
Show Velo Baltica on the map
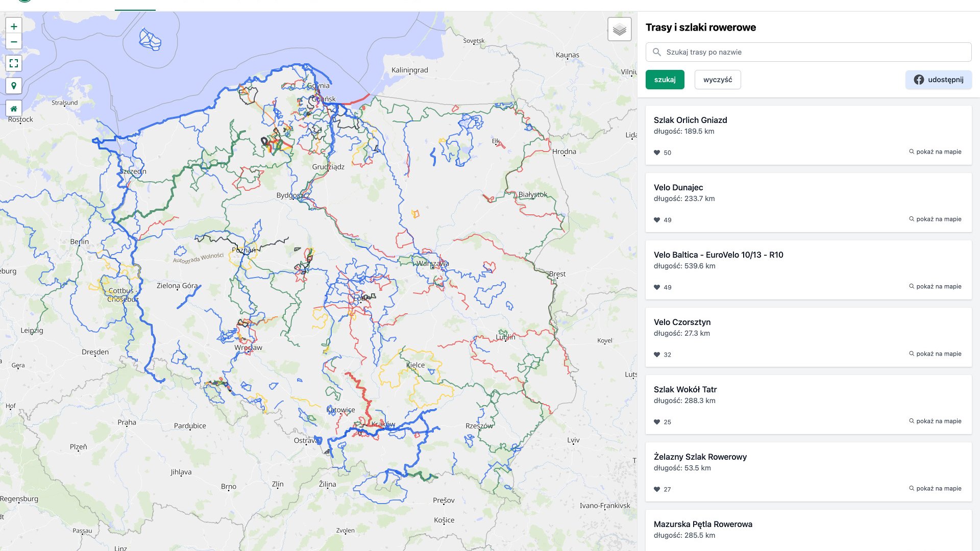tap(935, 286)
